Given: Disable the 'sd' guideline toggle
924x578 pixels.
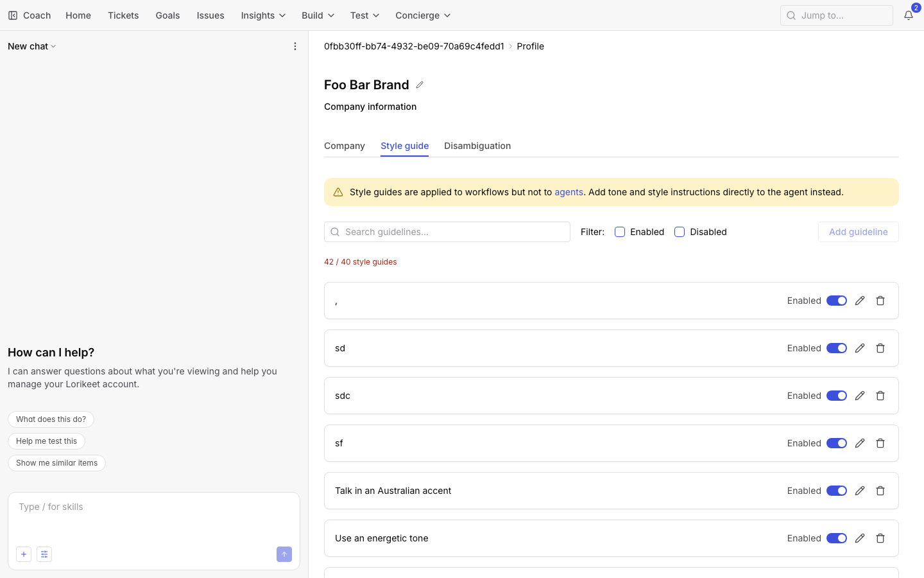Looking at the screenshot, I should (x=837, y=348).
